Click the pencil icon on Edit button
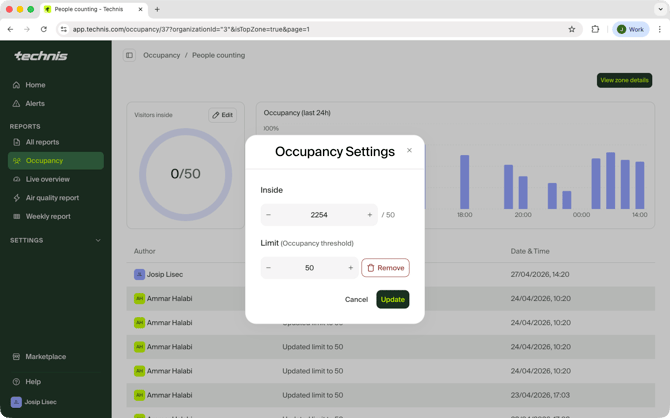This screenshot has height=418, width=670. pos(216,115)
